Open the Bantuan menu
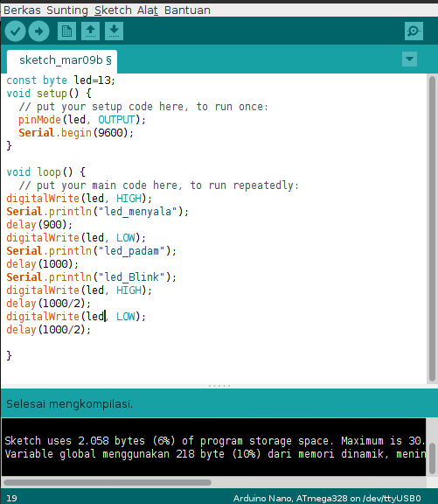This screenshot has width=438, height=504. coord(187,10)
